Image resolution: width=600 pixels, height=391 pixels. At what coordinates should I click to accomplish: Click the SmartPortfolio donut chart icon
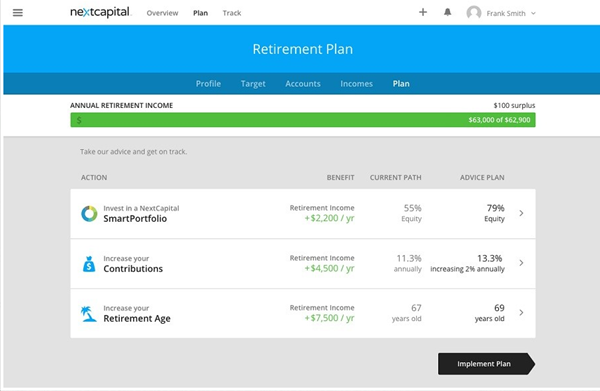point(89,213)
